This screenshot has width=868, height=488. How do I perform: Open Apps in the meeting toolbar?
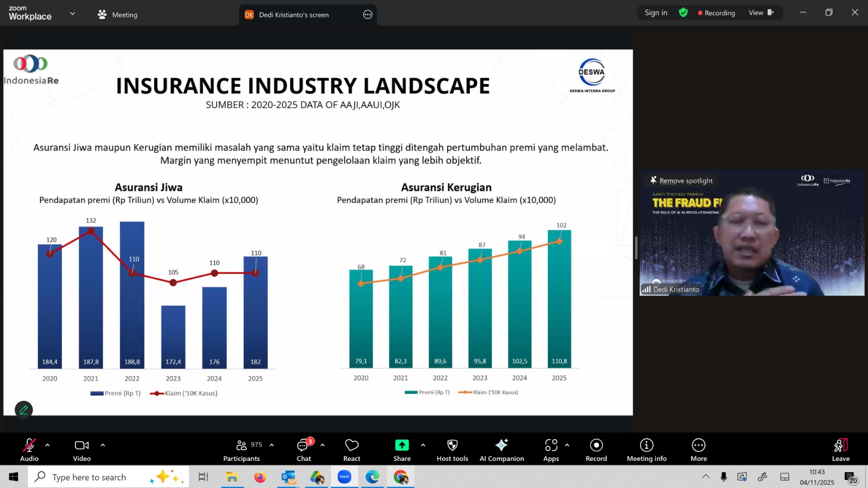coord(551,450)
